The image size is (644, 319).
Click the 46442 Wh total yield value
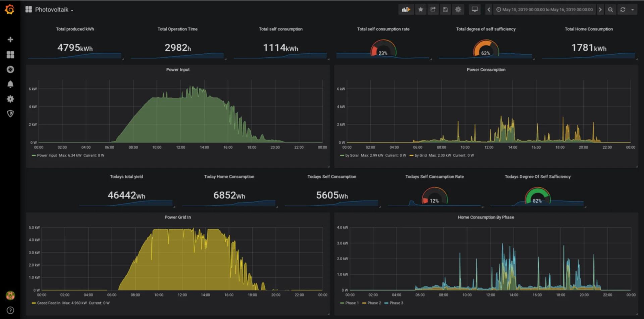tap(126, 195)
